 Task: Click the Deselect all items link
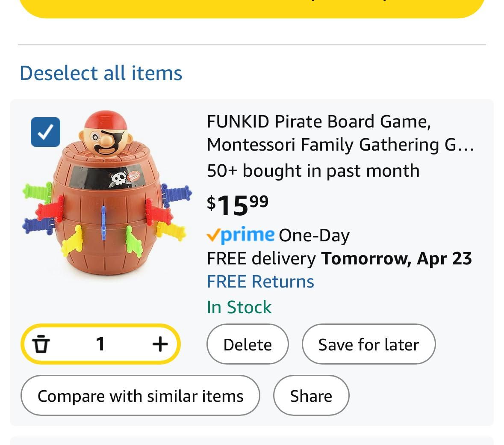pyautogui.click(x=101, y=73)
